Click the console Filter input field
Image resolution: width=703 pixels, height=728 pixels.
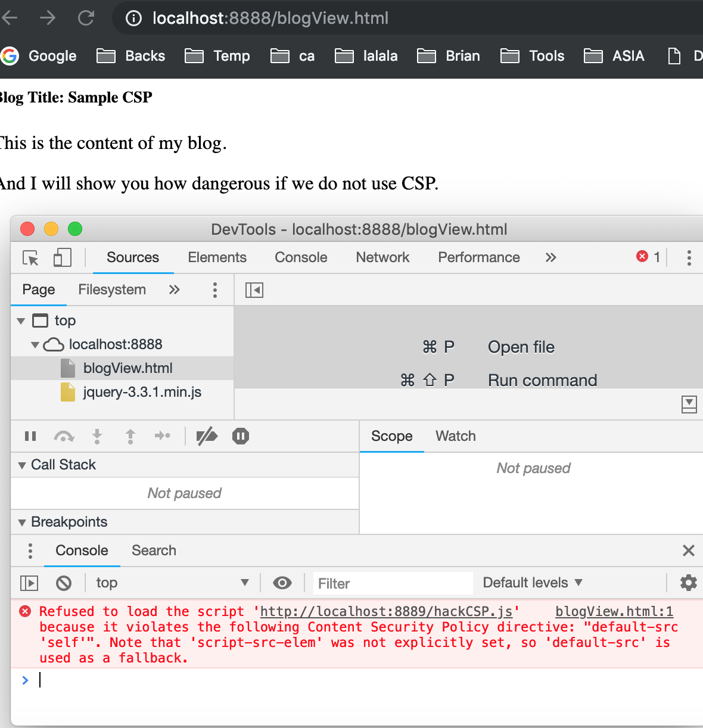click(x=393, y=583)
